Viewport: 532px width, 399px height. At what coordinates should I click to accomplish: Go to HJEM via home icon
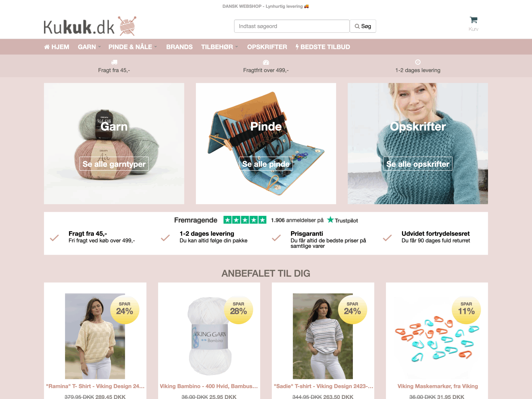click(57, 47)
